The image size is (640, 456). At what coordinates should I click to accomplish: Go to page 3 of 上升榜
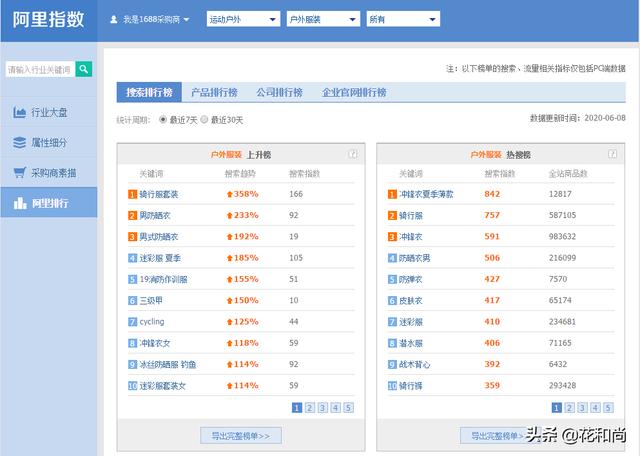click(x=322, y=407)
